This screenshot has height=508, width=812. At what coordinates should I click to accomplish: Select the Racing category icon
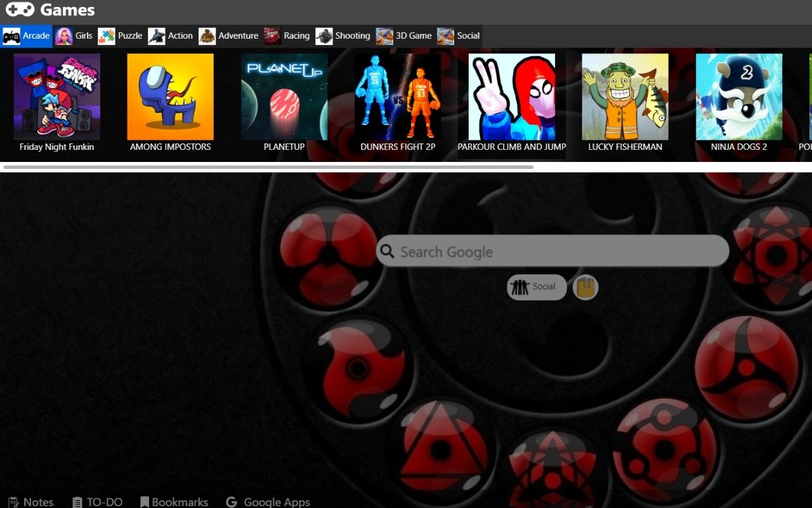coord(272,36)
